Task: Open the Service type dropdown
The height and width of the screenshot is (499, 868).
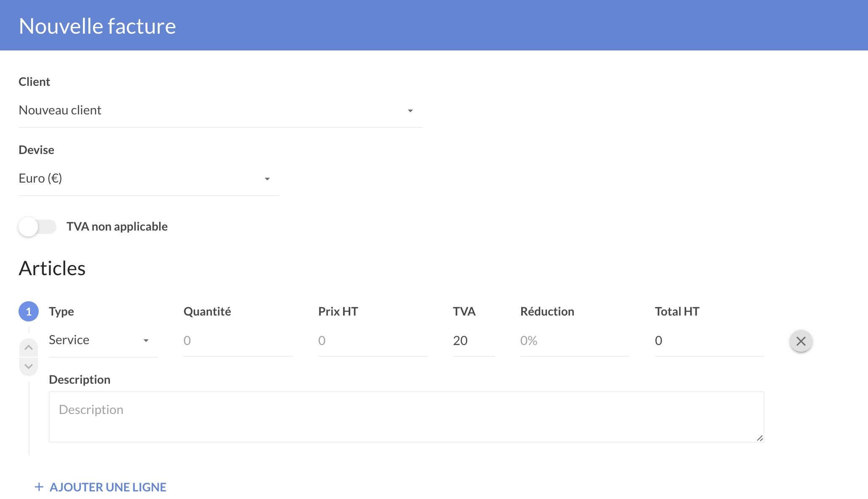Action: tap(103, 340)
